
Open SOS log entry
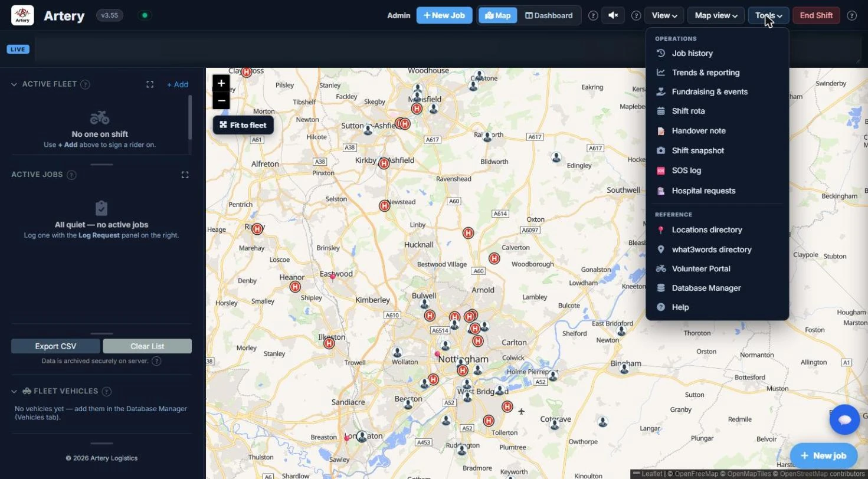coord(718,170)
